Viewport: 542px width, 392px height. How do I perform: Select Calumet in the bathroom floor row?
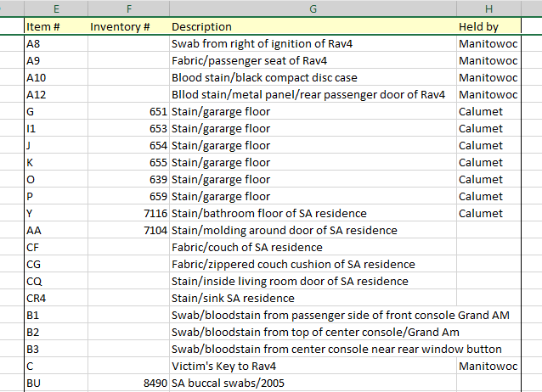488,213
